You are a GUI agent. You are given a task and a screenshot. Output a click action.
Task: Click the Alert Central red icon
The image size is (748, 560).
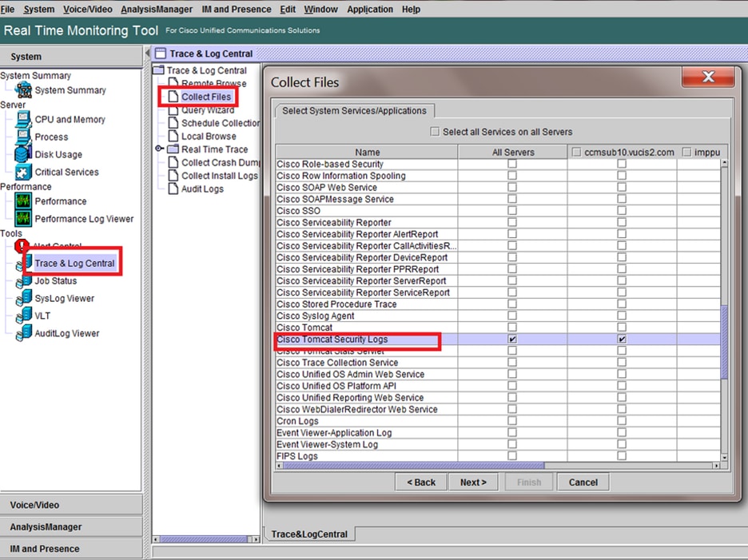point(21,245)
